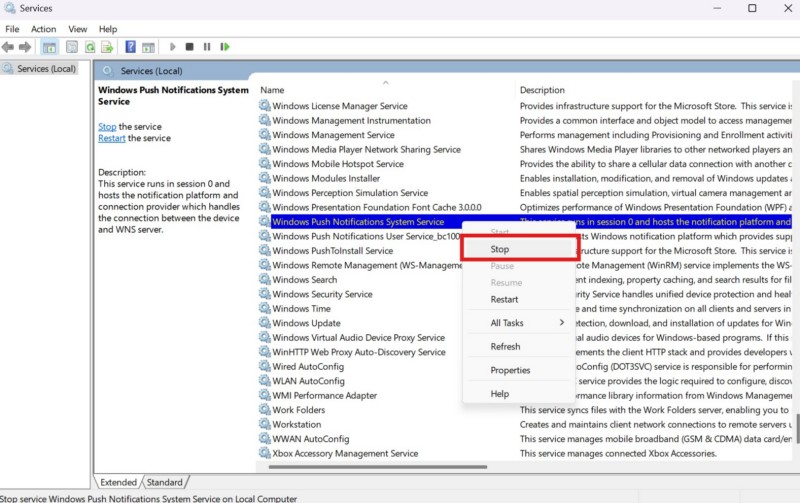Click the Pause Service toolbar icon

207,47
